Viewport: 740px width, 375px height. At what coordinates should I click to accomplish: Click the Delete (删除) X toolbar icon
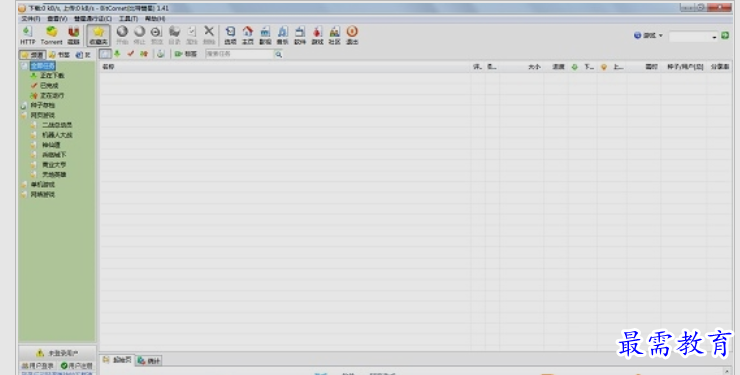click(209, 35)
